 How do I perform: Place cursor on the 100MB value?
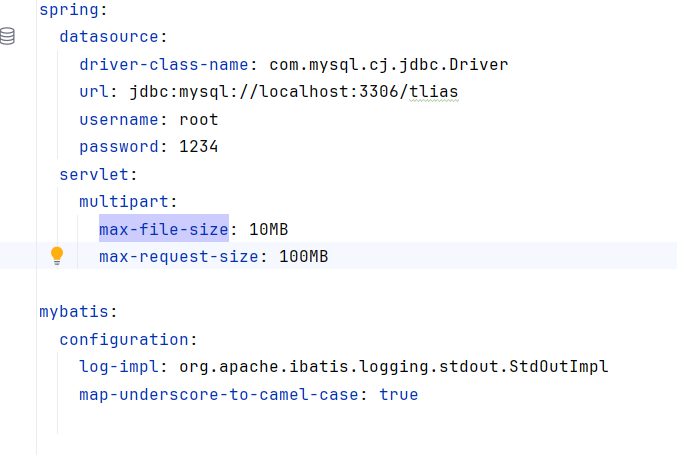pyautogui.click(x=303, y=257)
